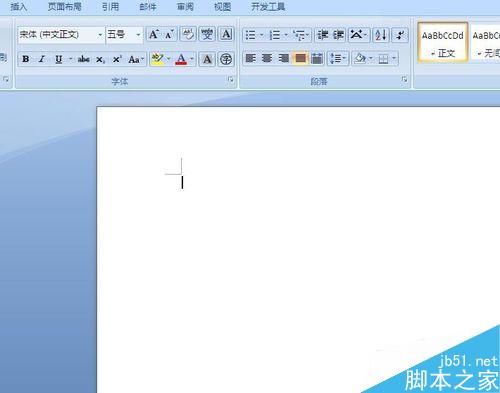Open the Bullets dropdown arrow
Viewport: 500px width, 393px height.
coord(261,35)
